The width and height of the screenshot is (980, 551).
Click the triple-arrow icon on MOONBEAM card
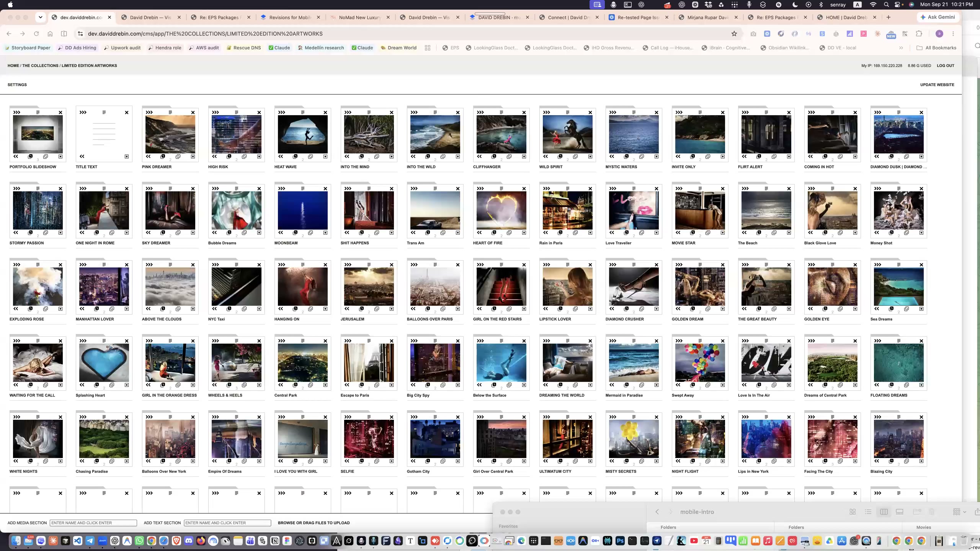click(x=282, y=188)
